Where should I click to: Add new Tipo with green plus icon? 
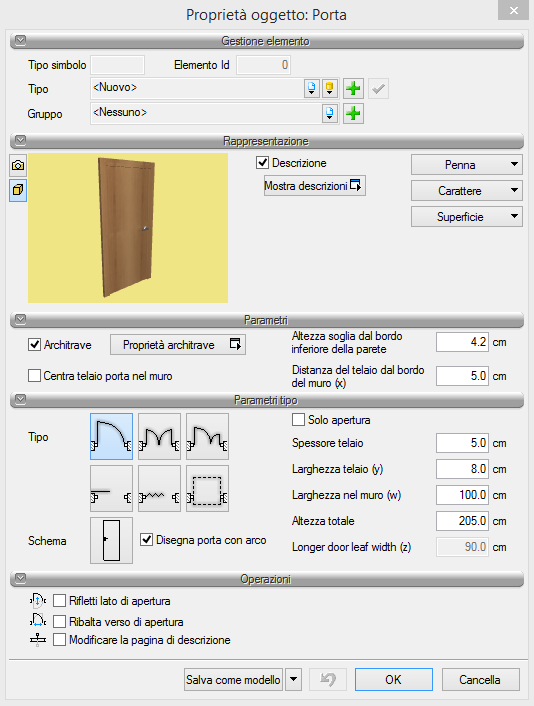353,88
